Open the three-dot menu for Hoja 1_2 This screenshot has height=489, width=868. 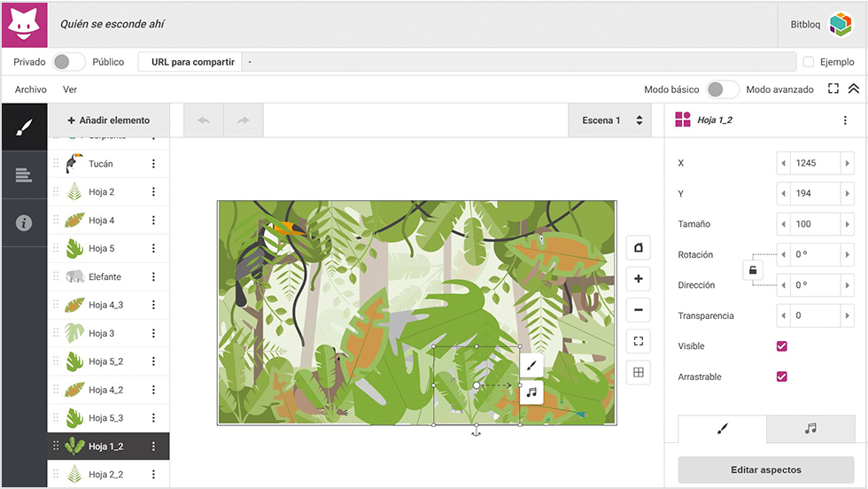(153, 446)
